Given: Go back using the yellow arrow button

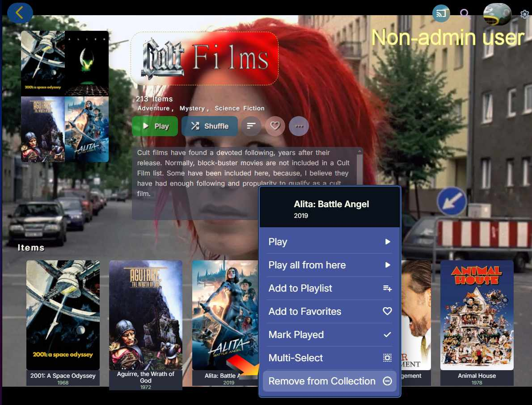Looking at the screenshot, I should click(20, 13).
